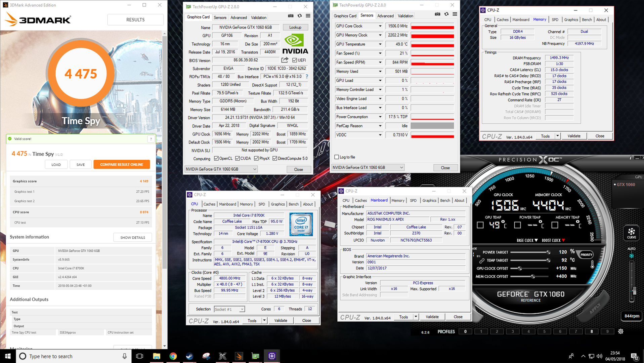Screen dimensions: 644x363
Task: Click the camera icon in GPU-Z Sensors window
Action: pos(437,14)
